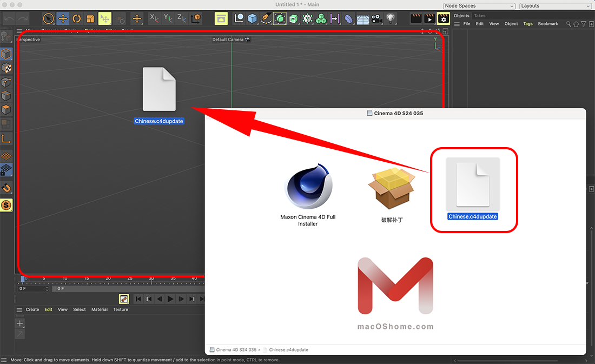The width and height of the screenshot is (595, 364).
Task: Open the Material manager hamburger menu
Action: (x=19, y=310)
